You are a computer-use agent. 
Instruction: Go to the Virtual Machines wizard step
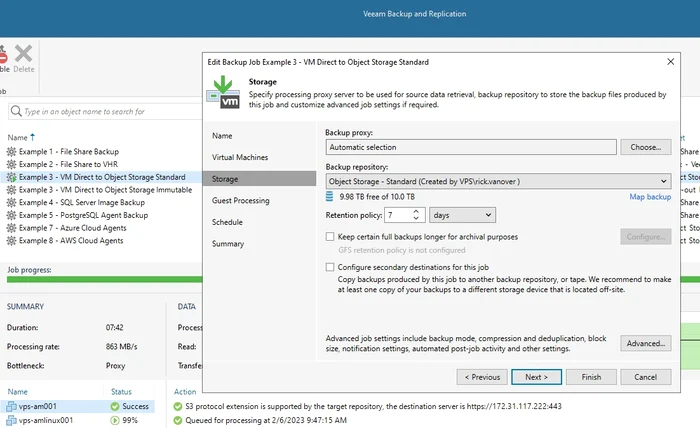point(240,157)
